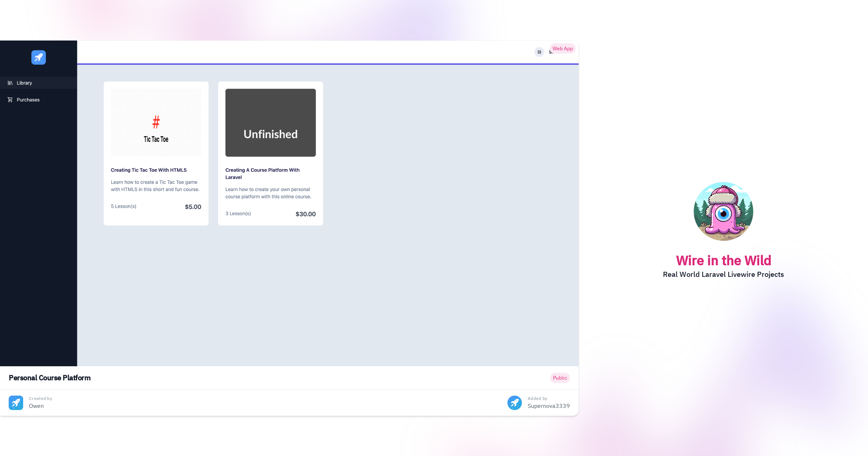Screen dimensions: 868x456
Task: Click the Library books icon
Action: [10, 83]
